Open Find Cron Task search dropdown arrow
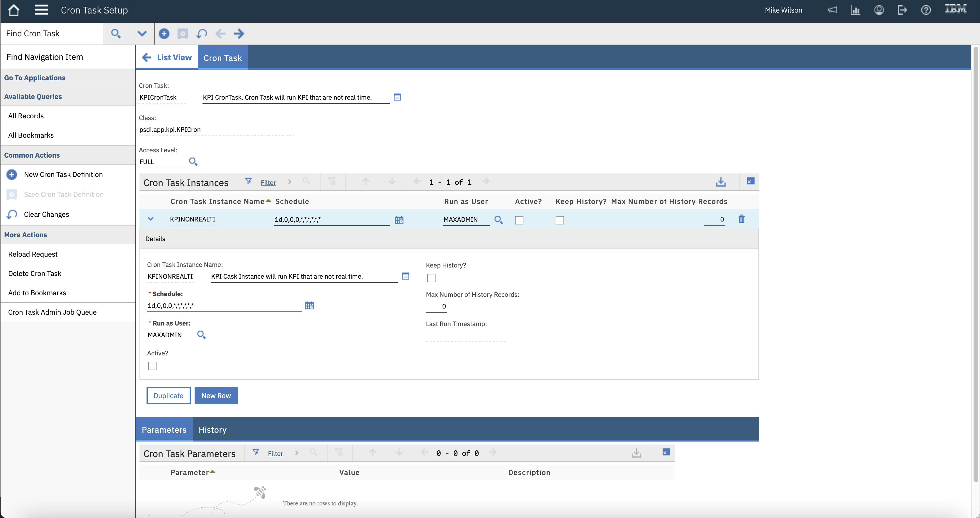 (x=142, y=34)
